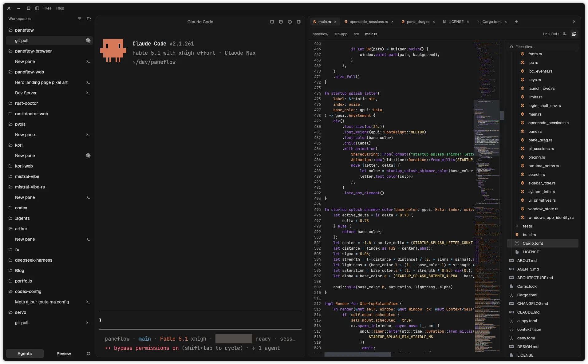Add a new editor tab
Screen dimensions: 588x364
pyautogui.click(x=516, y=22)
